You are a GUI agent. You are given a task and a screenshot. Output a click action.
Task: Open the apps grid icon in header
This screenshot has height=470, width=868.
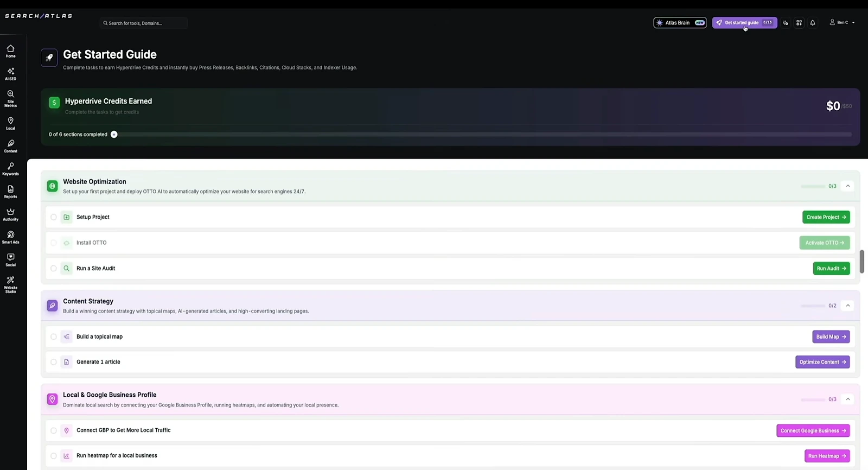(799, 23)
